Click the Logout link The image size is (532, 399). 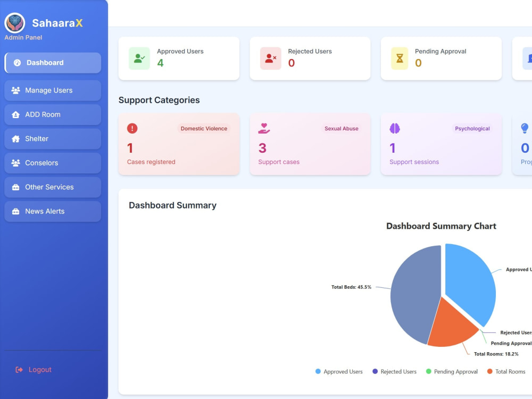pyautogui.click(x=33, y=370)
